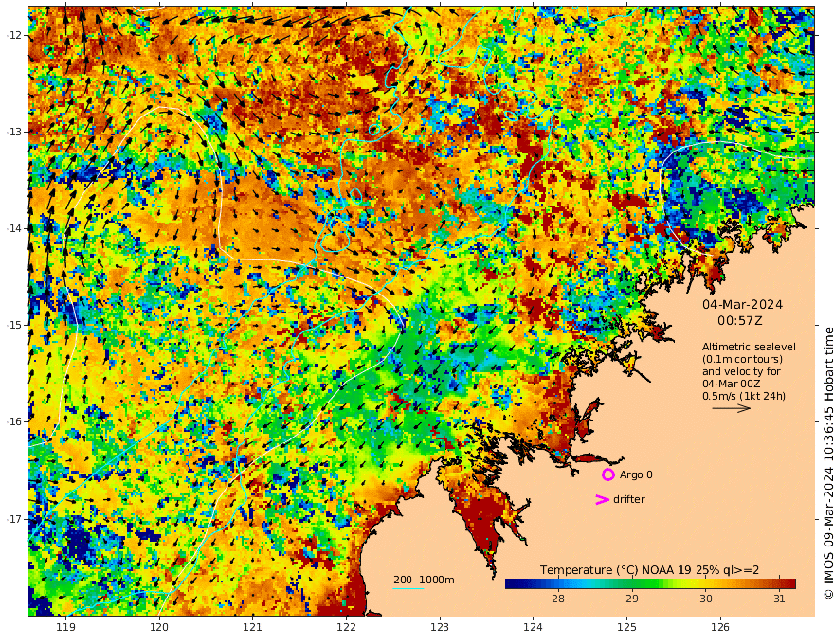This screenshot has width=834, height=644.
Task: Click the latitude axis label -15
Action: (15, 325)
